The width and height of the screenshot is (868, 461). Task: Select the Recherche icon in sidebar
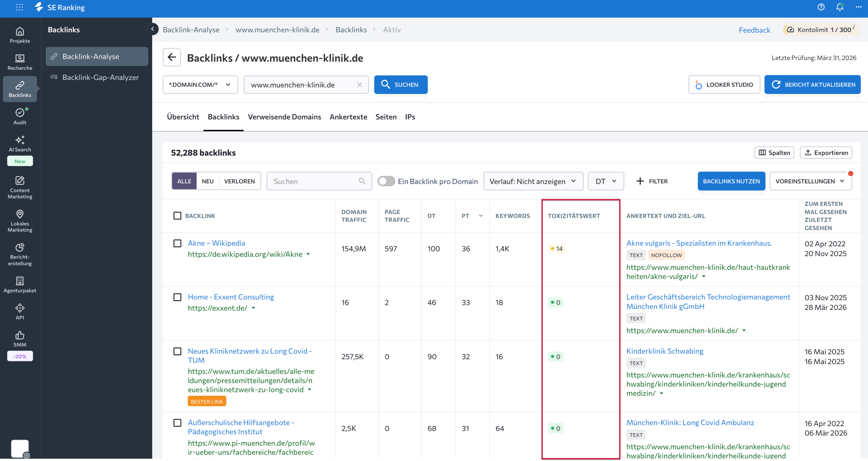tap(20, 61)
